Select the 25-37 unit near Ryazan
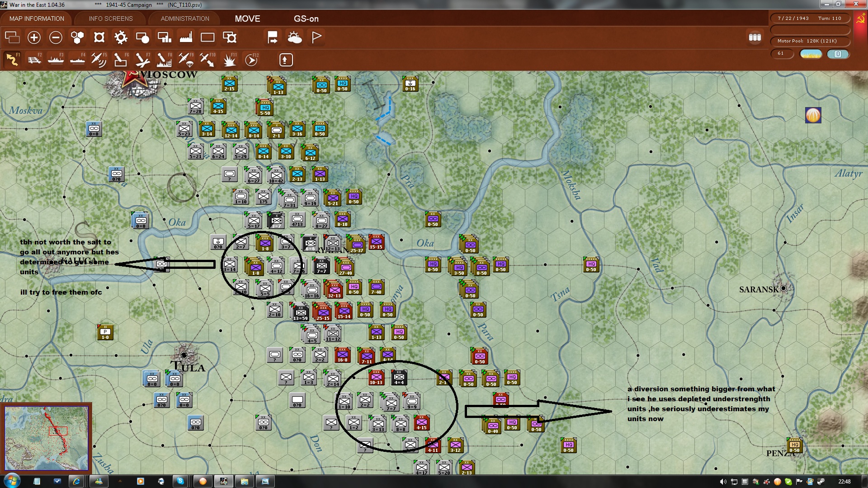868x488 pixels. click(x=357, y=244)
